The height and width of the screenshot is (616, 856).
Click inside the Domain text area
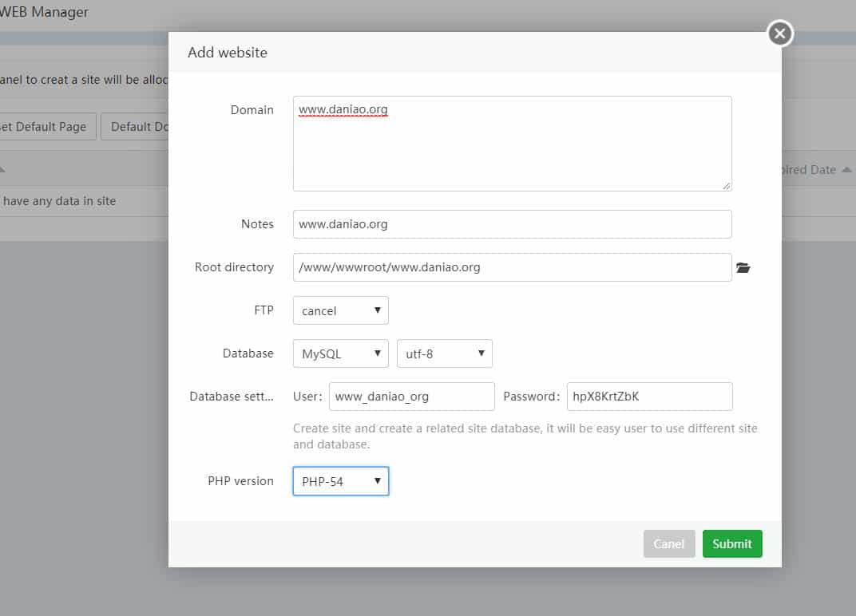click(512, 144)
